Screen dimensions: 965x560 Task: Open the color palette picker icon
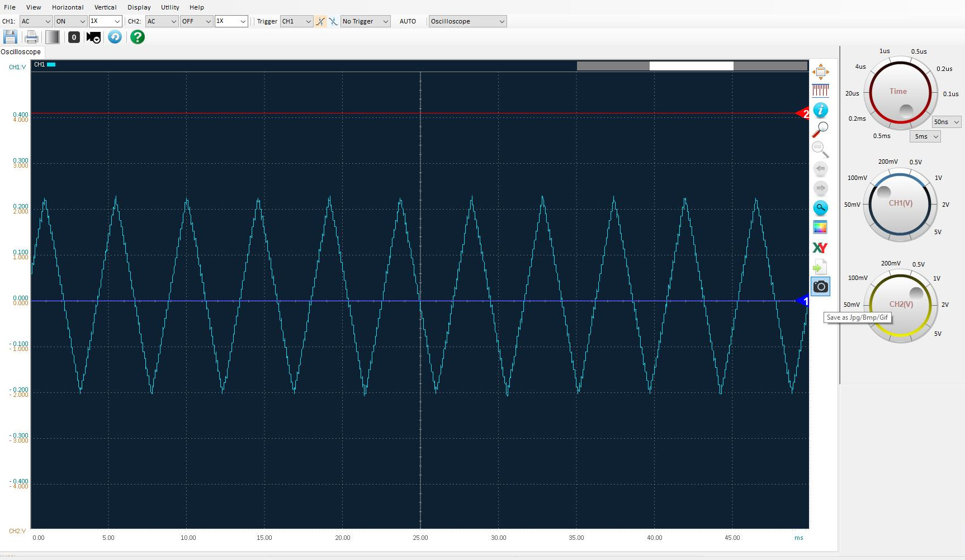coord(820,227)
